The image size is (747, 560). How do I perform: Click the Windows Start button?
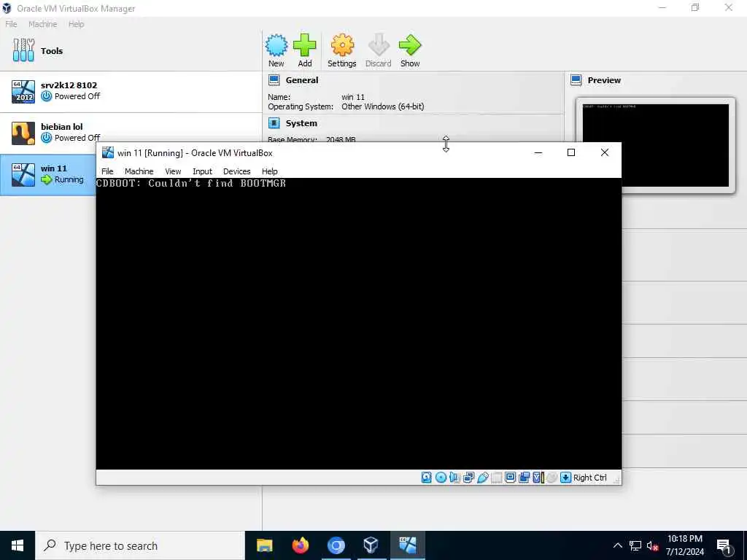click(x=18, y=545)
